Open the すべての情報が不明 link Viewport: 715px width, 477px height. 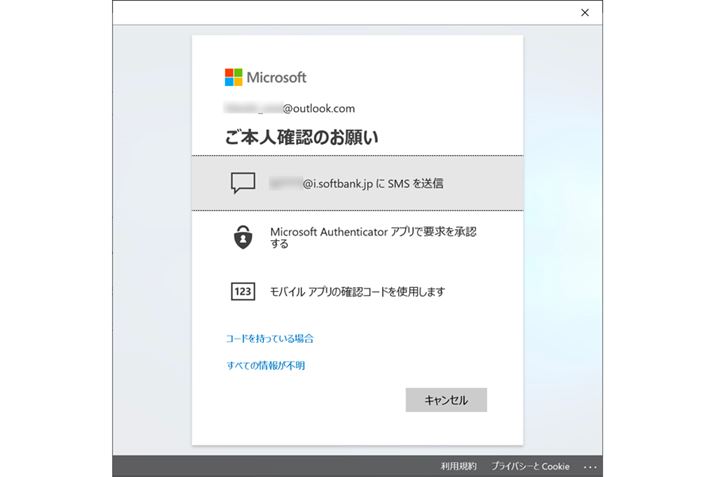[x=265, y=365]
